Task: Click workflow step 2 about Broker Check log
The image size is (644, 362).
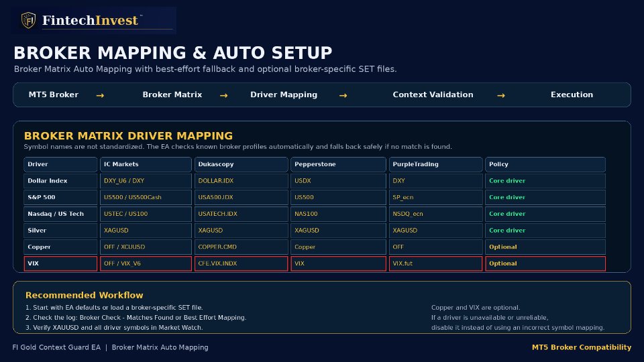Action: 136,318
